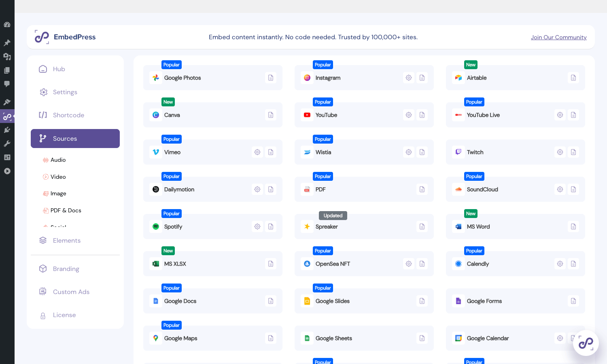607x364 pixels.
Task: Open the Hub menu item
Action: click(75, 69)
